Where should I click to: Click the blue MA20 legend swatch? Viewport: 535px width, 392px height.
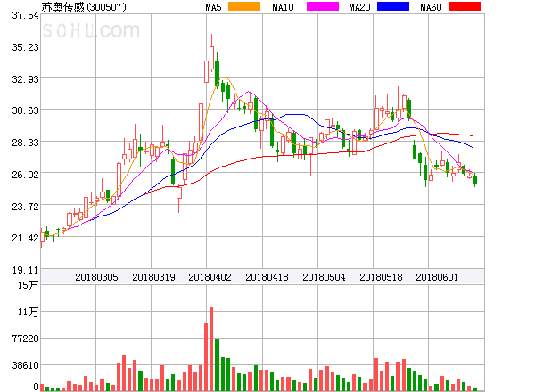(x=393, y=6)
